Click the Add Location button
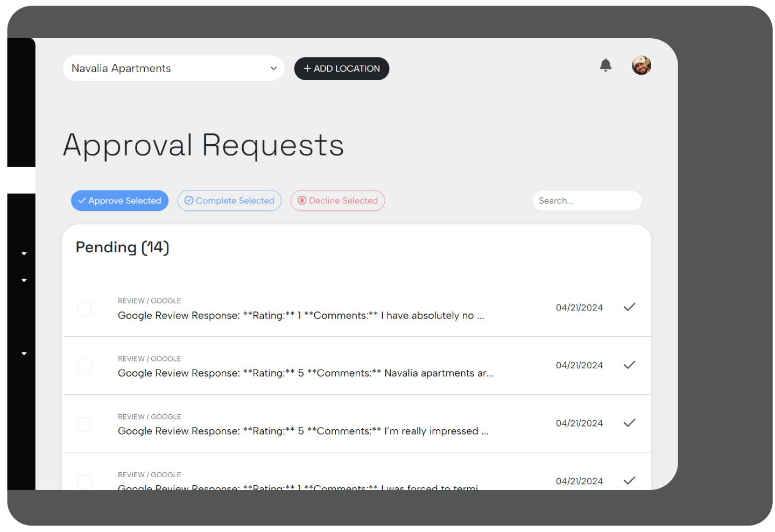The image size is (775, 532). [x=341, y=69]
